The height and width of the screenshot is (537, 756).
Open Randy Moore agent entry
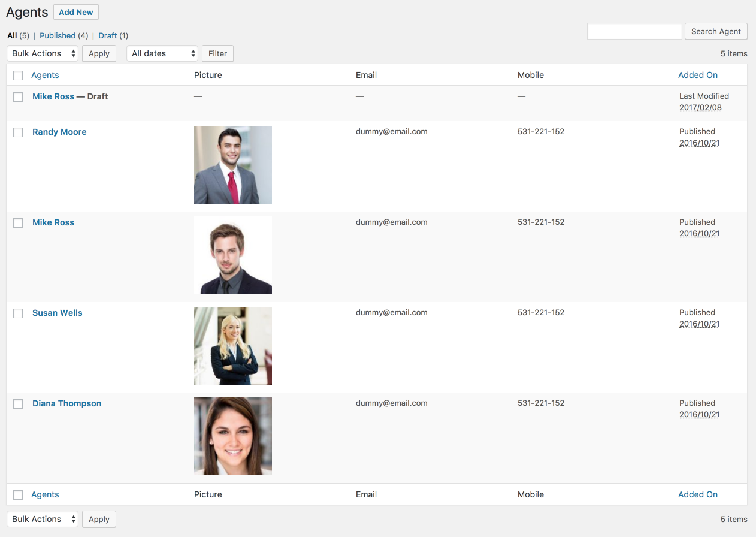[59, 132]
